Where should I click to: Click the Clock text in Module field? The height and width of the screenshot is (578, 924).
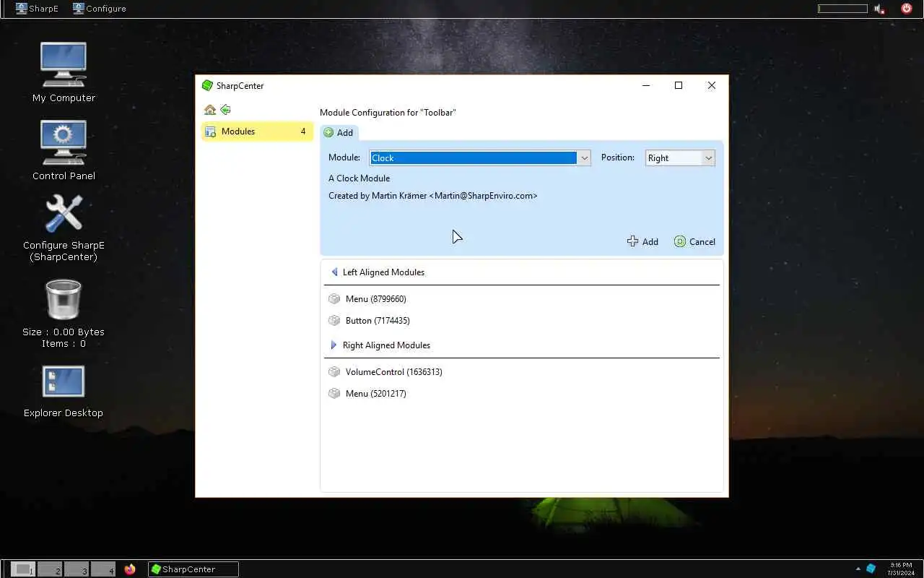tap(383, 158)
